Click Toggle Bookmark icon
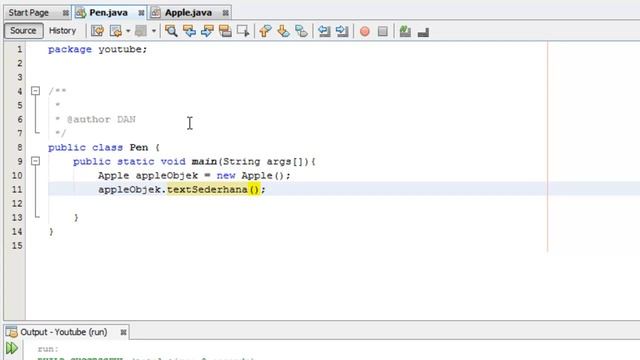This screenshot has width=640, height=360. point(301,31)
